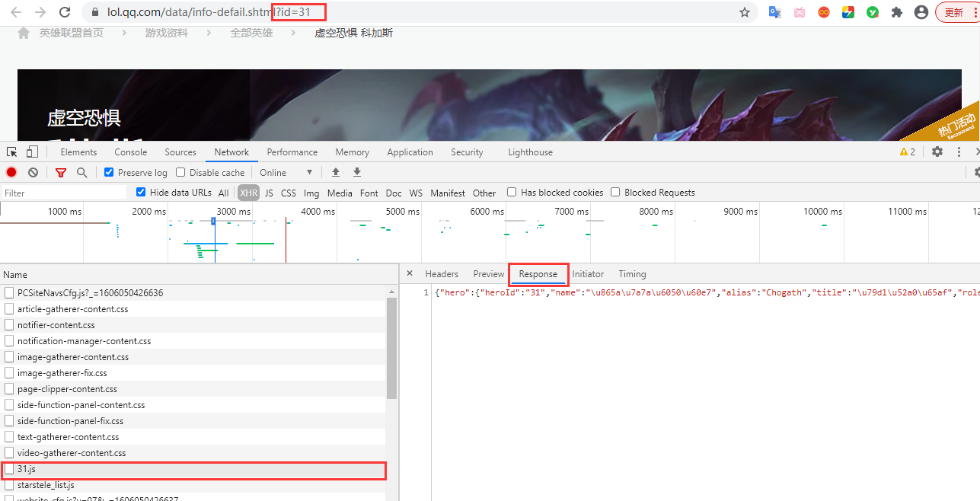Filter requests by Font type

pyautogui.click(x=369, y=193)
